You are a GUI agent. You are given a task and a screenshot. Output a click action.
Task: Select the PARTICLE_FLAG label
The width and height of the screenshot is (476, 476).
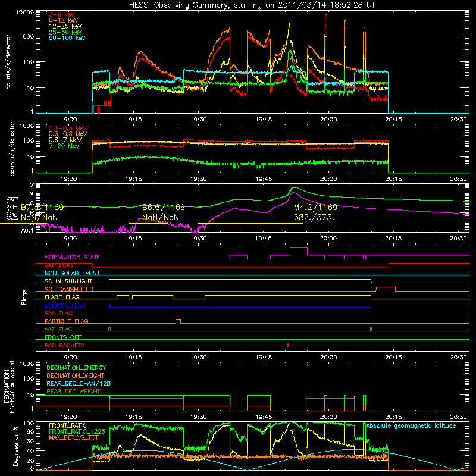67,321
